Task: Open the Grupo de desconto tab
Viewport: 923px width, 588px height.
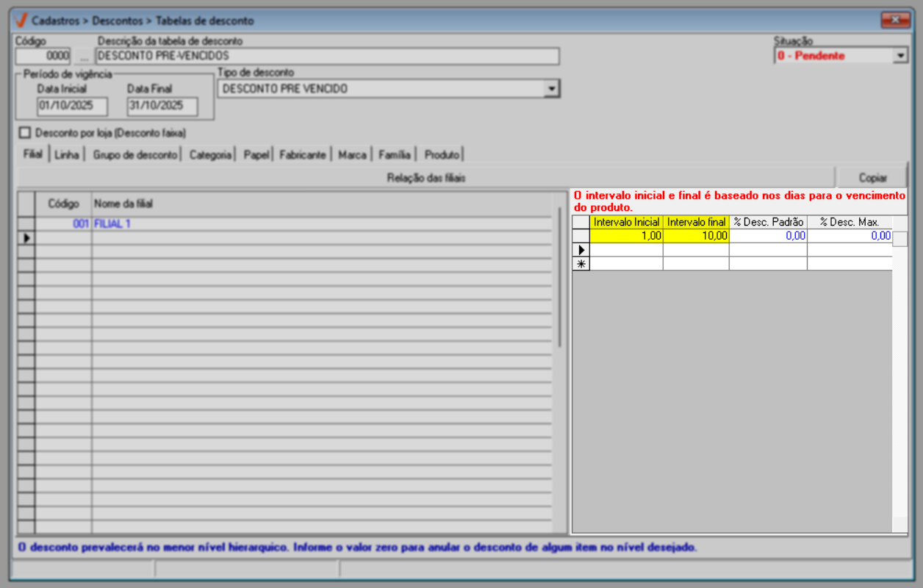Action: pyautogui.click(x=135, y=155)
